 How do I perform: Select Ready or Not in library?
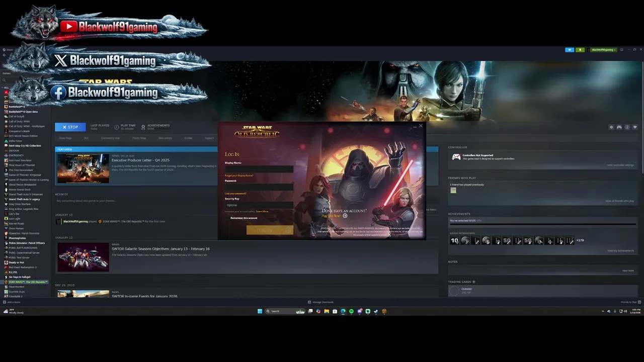(x=17, y=262)
